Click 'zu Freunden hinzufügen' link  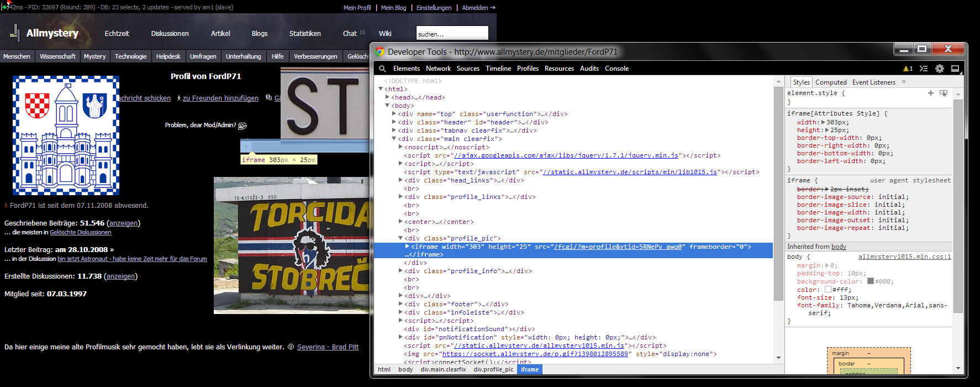220,98
